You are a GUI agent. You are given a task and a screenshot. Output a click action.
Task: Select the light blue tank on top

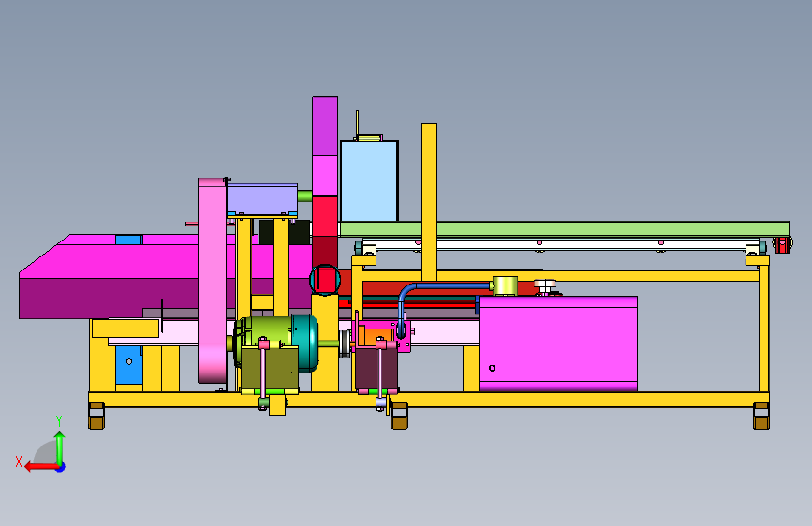click(369, 182)
